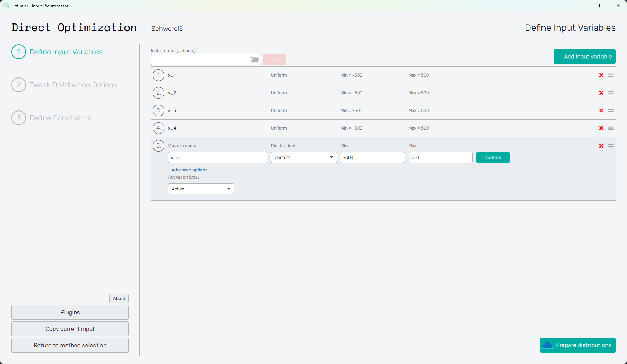The height and width of the screenshot is (364, 627).
Task: Click red X for variable x_5
Action: [601, 146]
